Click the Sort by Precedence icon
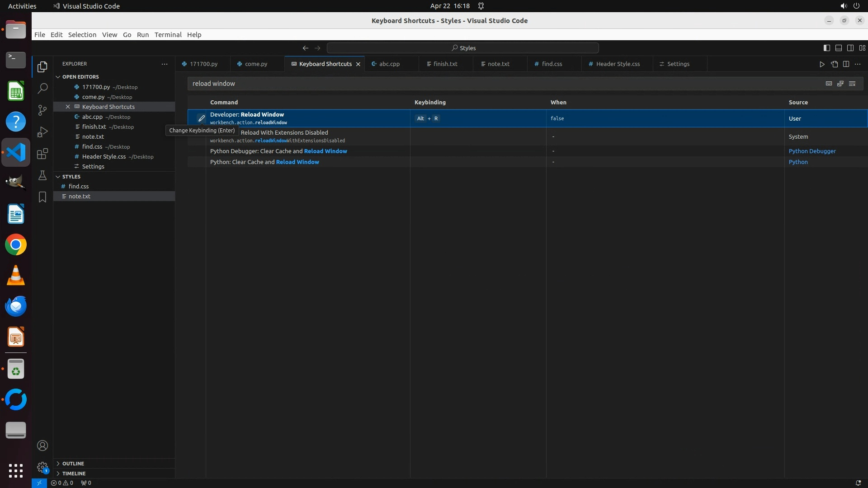868x488 pixels. [840, 84]
